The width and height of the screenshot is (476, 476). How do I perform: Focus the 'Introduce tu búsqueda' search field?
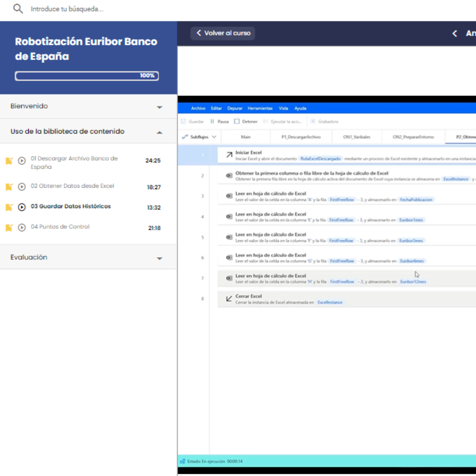pyautogui.click(x=67, y=9)
